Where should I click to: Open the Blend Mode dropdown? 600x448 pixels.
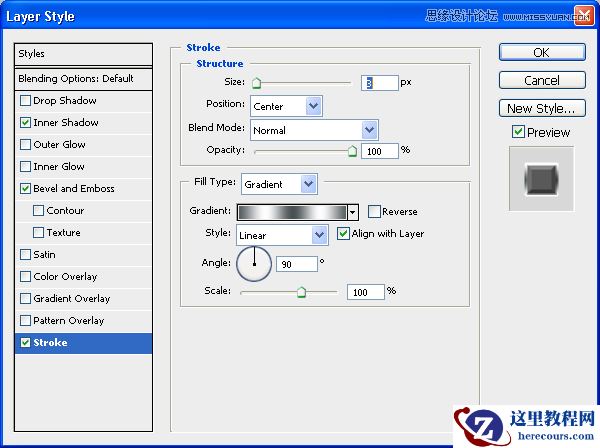pyautogui.click(x=369, y=130)
